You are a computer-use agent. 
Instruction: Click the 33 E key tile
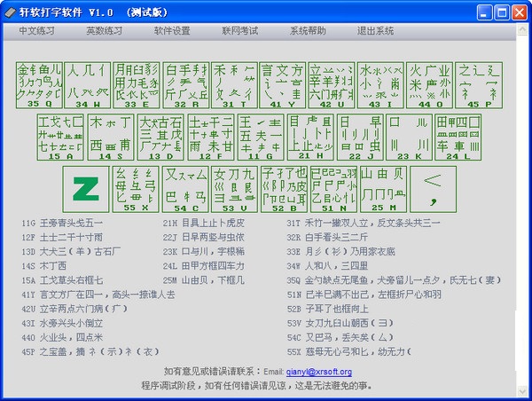click(x=137, y=85)
